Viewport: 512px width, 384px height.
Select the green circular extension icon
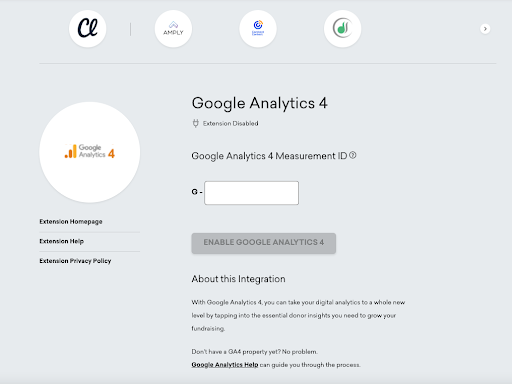point(343,29)
